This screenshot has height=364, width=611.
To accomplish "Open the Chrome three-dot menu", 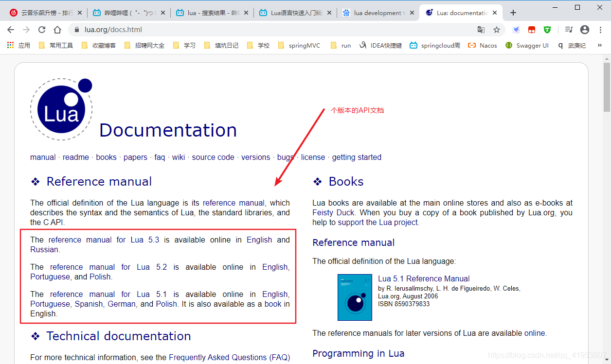I will click(x=600, y=30).
